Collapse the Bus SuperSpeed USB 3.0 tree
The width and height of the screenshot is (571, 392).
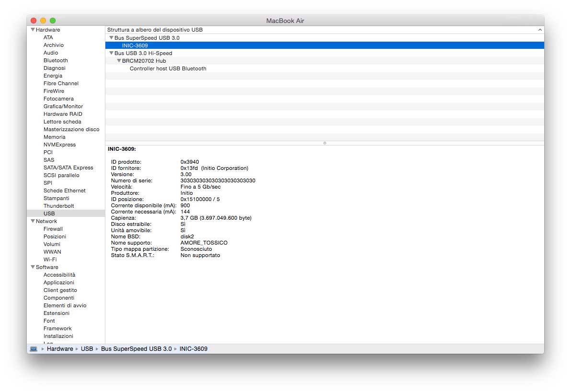(x=111, y=37)
